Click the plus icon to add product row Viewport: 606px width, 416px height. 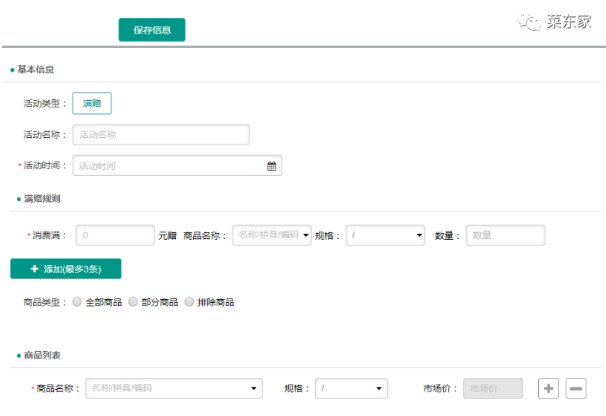pyautogui.click(x=548, y=388)
